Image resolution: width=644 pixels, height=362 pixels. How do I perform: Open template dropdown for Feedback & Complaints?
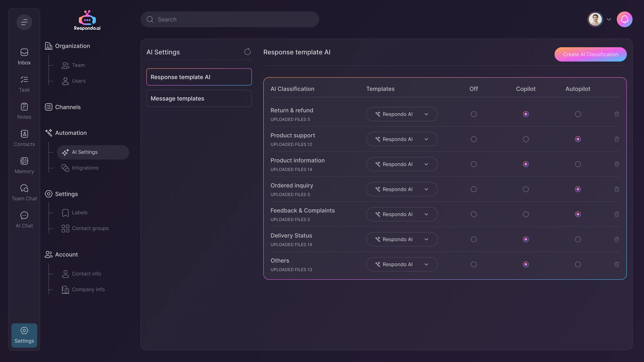pyautogui.click(x=402, y=214)
